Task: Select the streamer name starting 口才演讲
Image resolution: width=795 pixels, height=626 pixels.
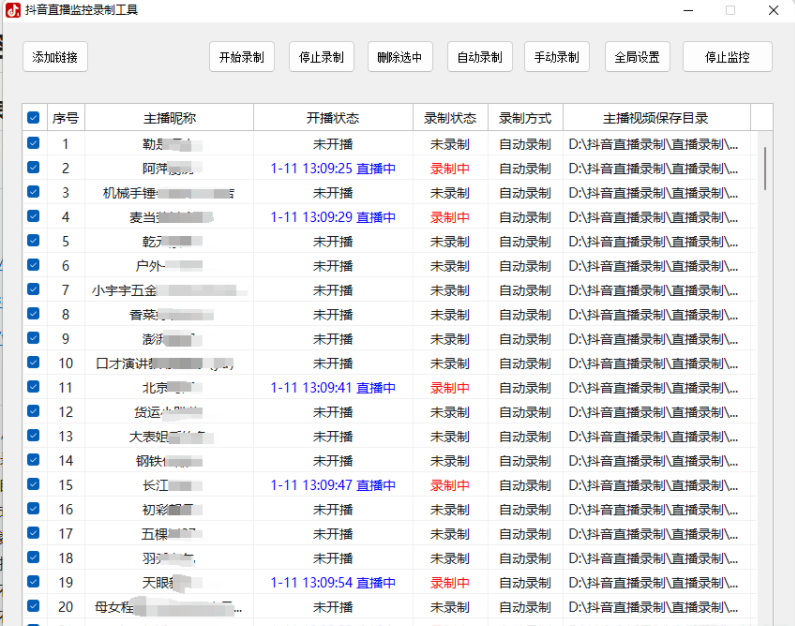Action: coord(165,363)
